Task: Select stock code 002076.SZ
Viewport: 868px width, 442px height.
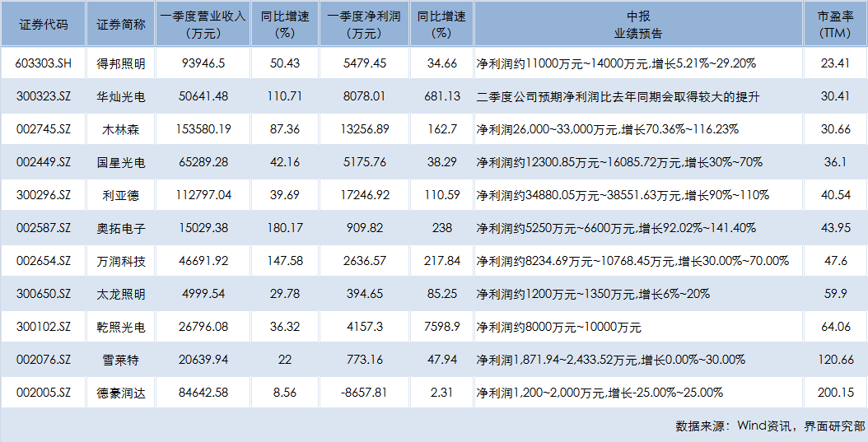Action: (x=43, y=360)
